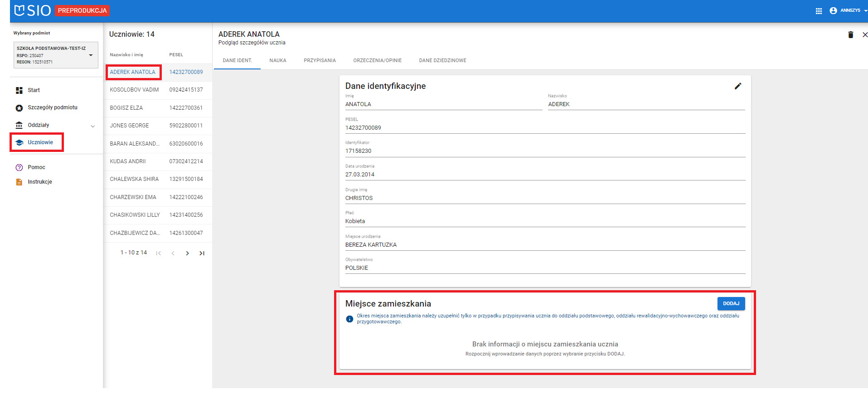Viewport: 868px width, 414px height.
Task: Jump to last page of students
Action: (x=202, y=253)
